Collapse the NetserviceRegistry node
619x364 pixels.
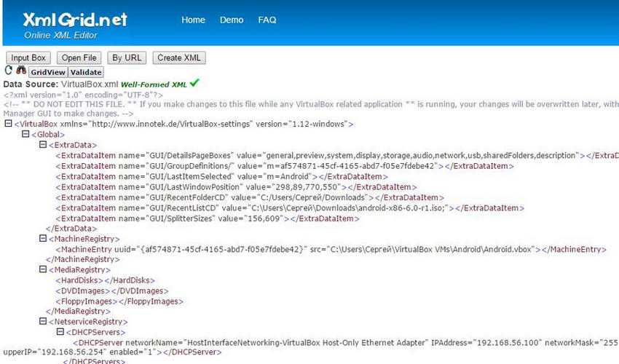point(43,321)
